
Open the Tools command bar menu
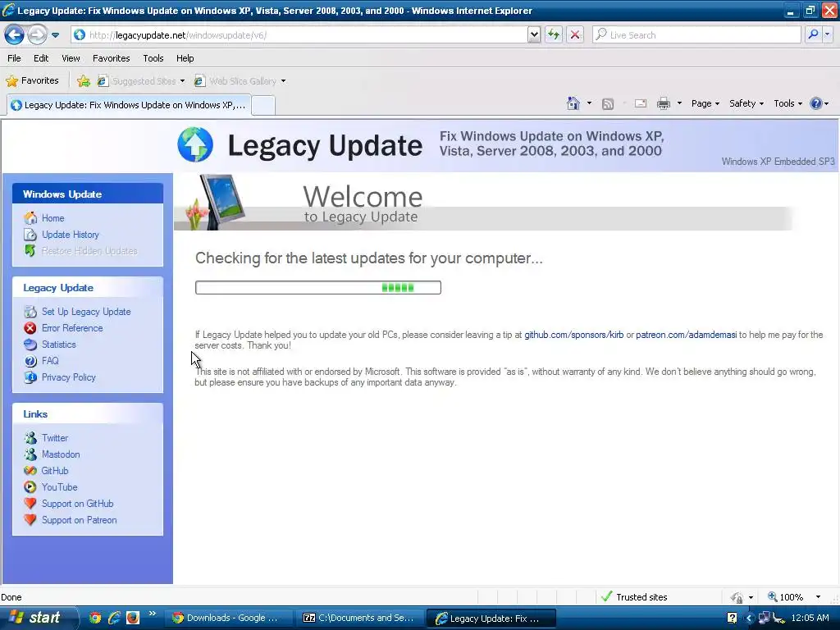pyautogui.click(x=787, y=103)
